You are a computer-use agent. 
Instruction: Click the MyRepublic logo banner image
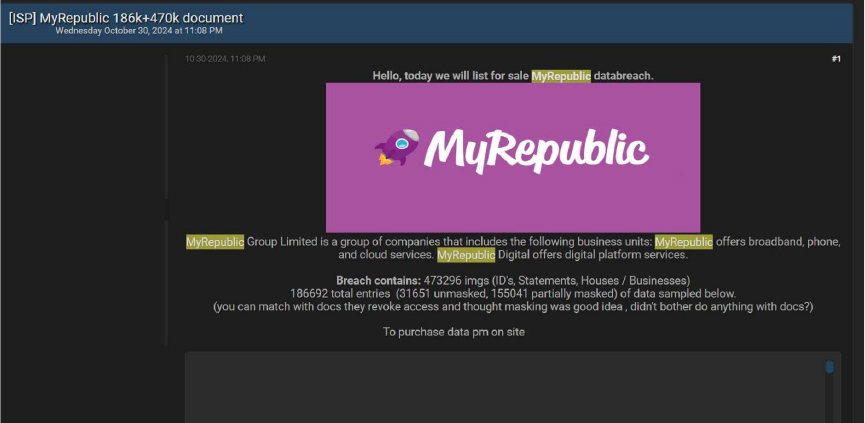(x=513, y=158)
